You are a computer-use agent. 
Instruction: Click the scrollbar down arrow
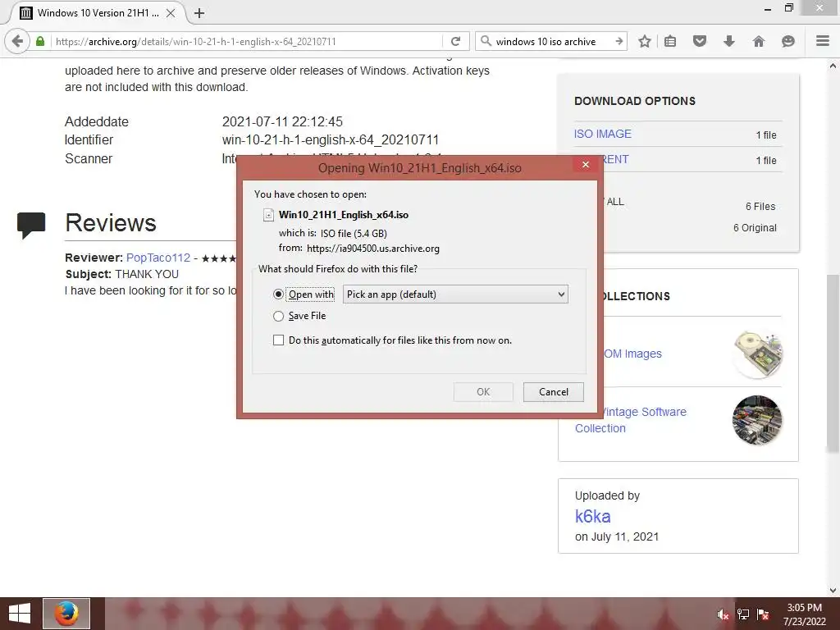coord(833,591)
